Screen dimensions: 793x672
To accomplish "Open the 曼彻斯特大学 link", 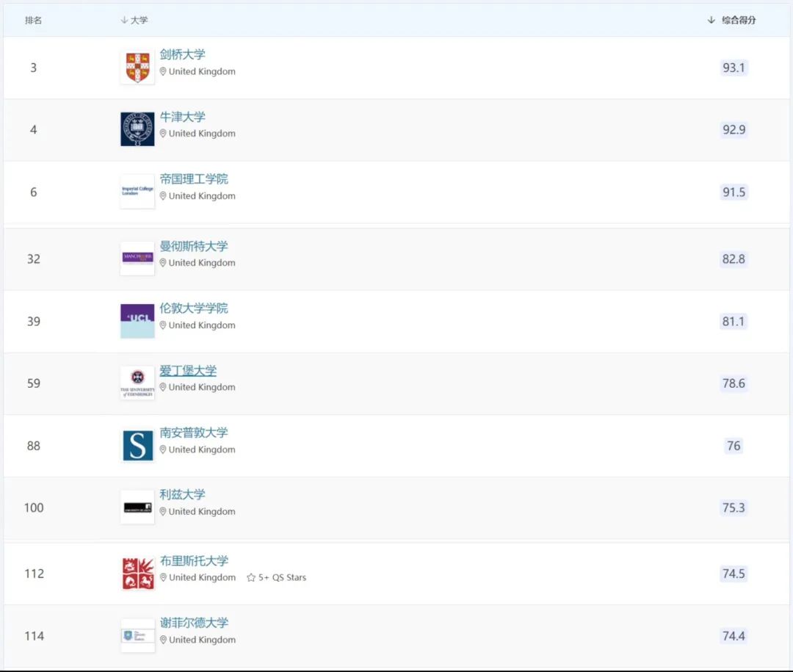I will point(194,246).
